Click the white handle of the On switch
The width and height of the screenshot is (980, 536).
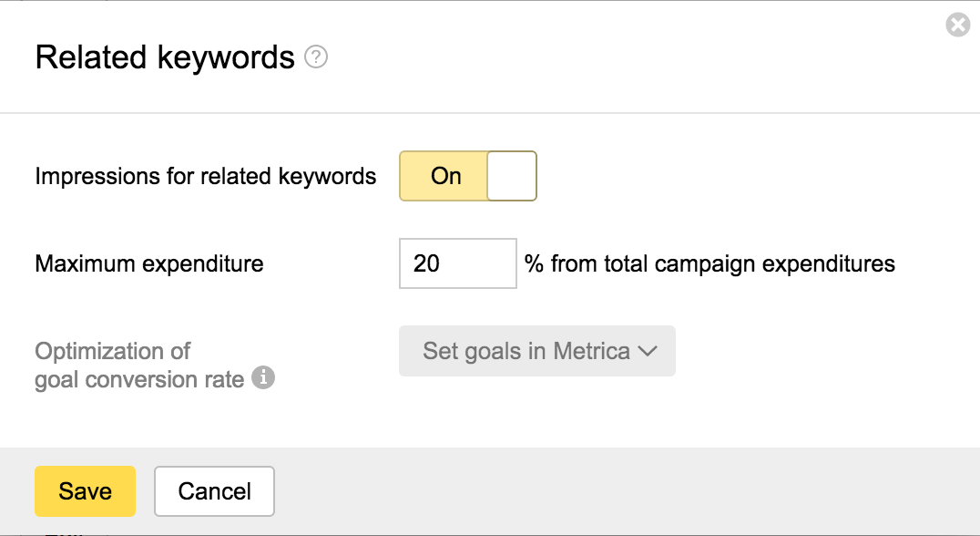pos(512,176)
